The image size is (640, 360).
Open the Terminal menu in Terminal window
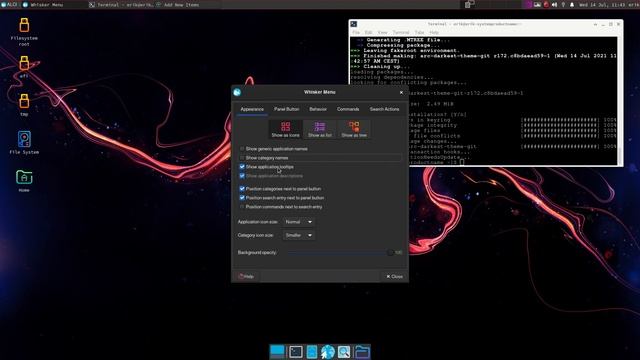[x=401, y=32]
